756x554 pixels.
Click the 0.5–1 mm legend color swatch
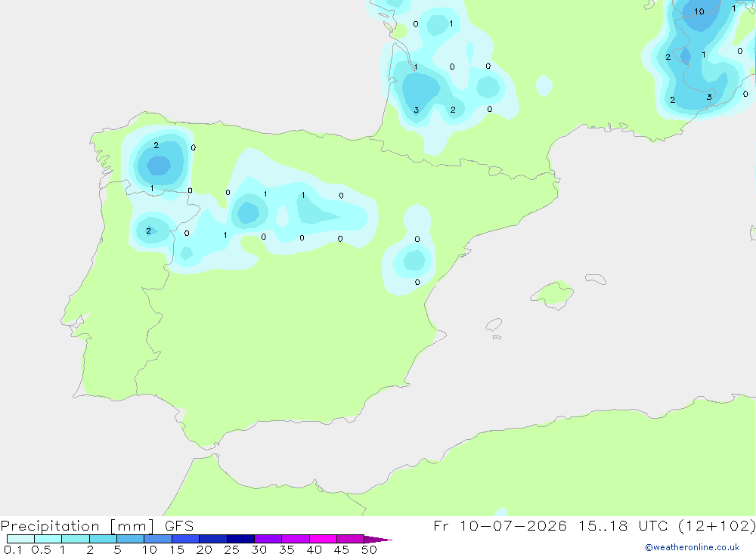[48, 539]
